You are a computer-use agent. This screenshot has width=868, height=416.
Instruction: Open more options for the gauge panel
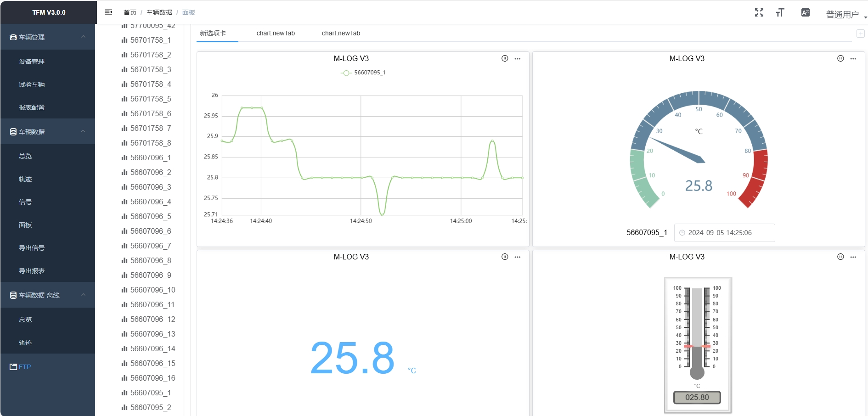click(x=853, y=59)
